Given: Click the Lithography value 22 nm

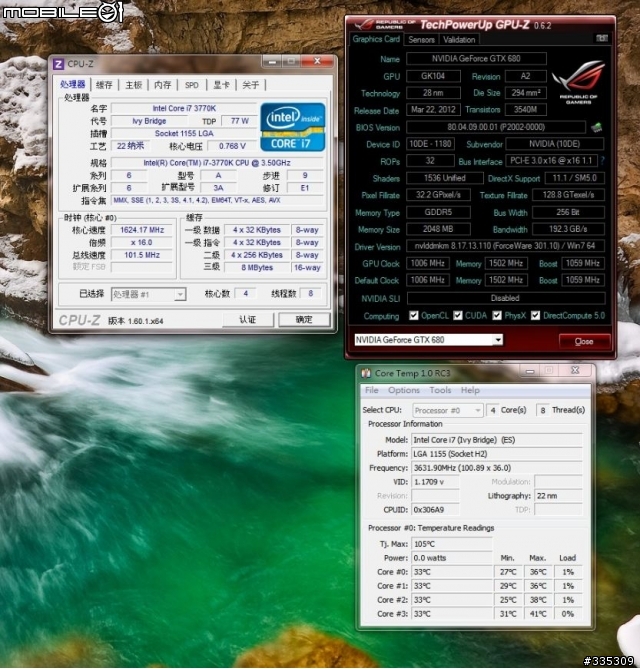Looking at the screenshot, I should 559,496.
